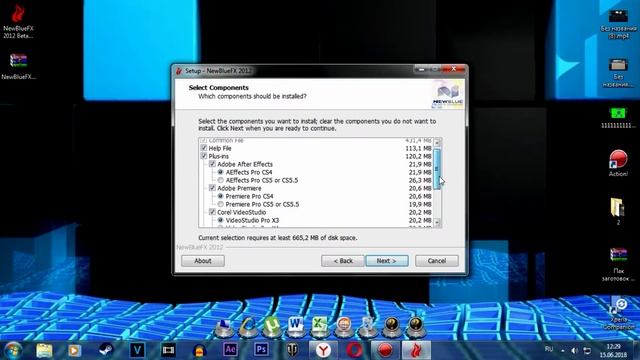This screenshot has height=360, width=640.
Task: Continue with the Next > button
Action: click(387, 261)
